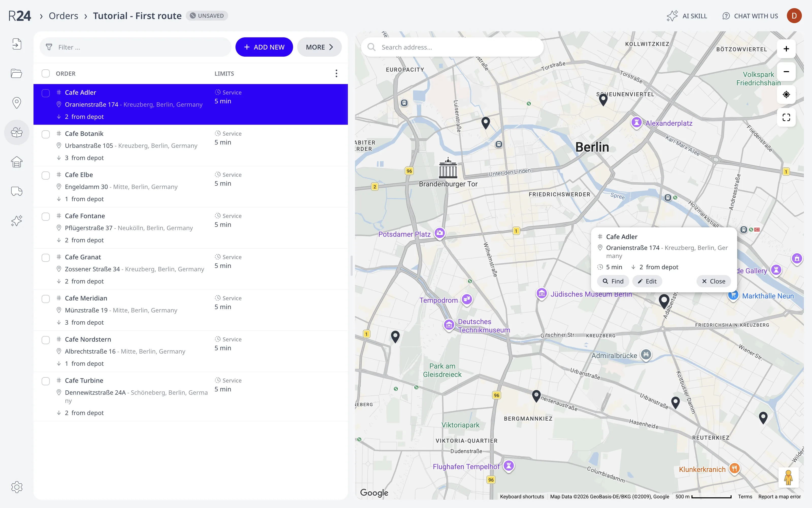Click Report a map error link
Viewport: 812px width, 508px height.
[x=779, y=497]
